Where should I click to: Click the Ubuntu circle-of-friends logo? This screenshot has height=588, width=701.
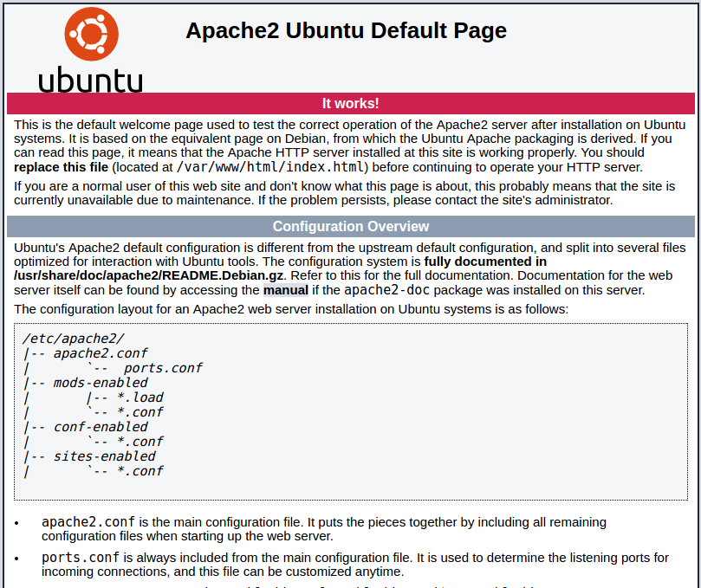[x=93, y=34]
